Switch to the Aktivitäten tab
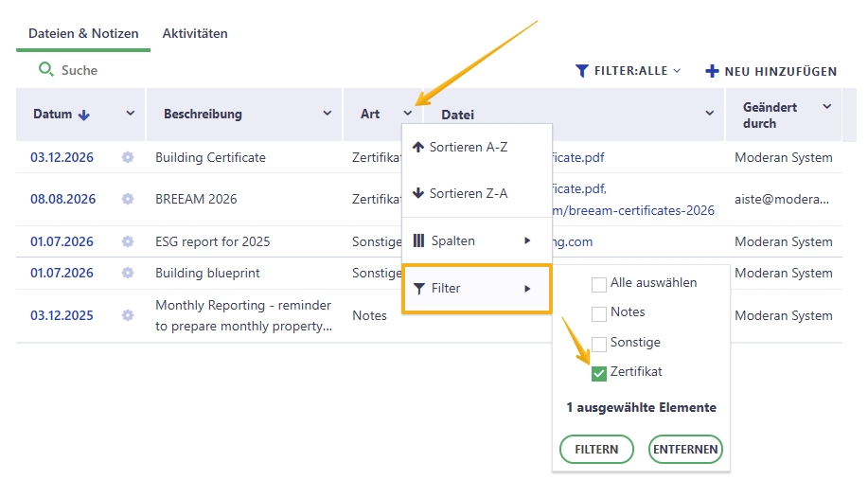 195,33
